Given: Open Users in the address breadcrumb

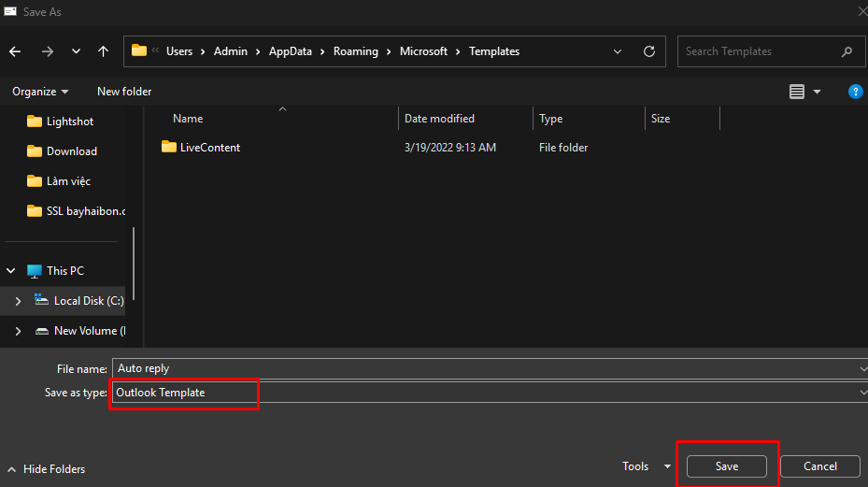Looking at the screenshot, I should [x=179, y=51].
